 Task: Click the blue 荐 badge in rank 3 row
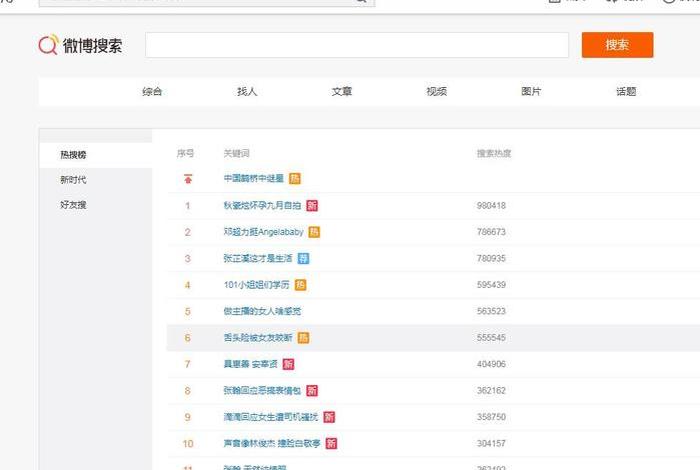[303, 258]
